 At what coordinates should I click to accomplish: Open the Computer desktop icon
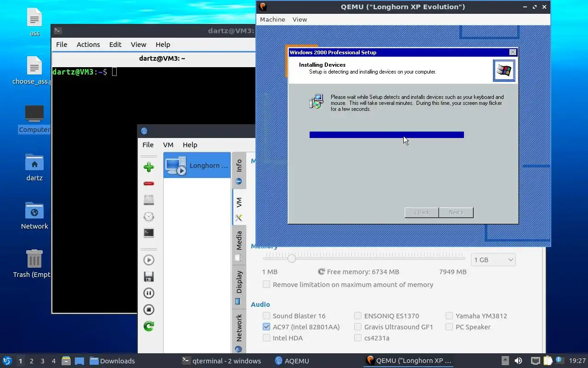[x=34, y=119]
